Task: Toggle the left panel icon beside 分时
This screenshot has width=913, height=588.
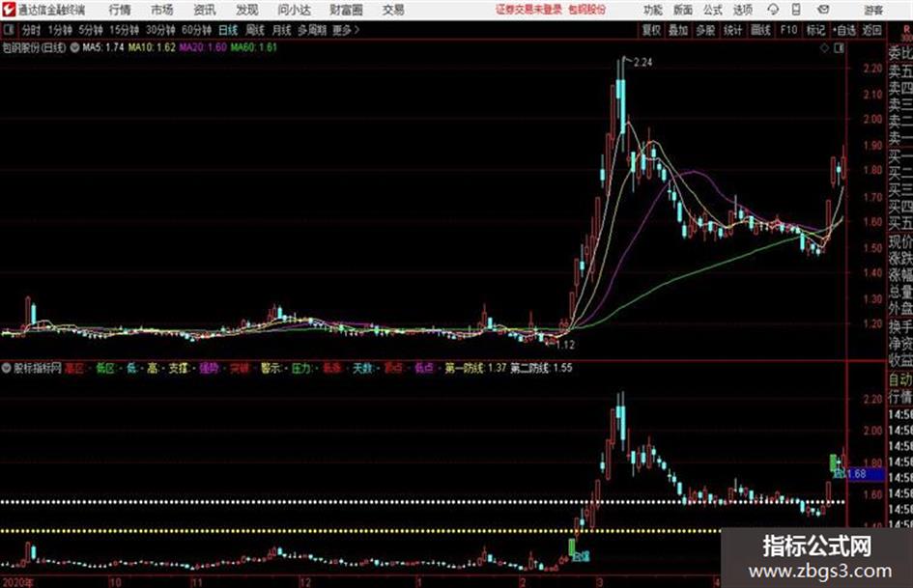Action: [x=9, y=30]
